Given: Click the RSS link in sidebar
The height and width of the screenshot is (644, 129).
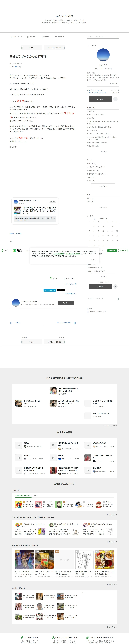Looking at the screenshot, I should [89, 308].
